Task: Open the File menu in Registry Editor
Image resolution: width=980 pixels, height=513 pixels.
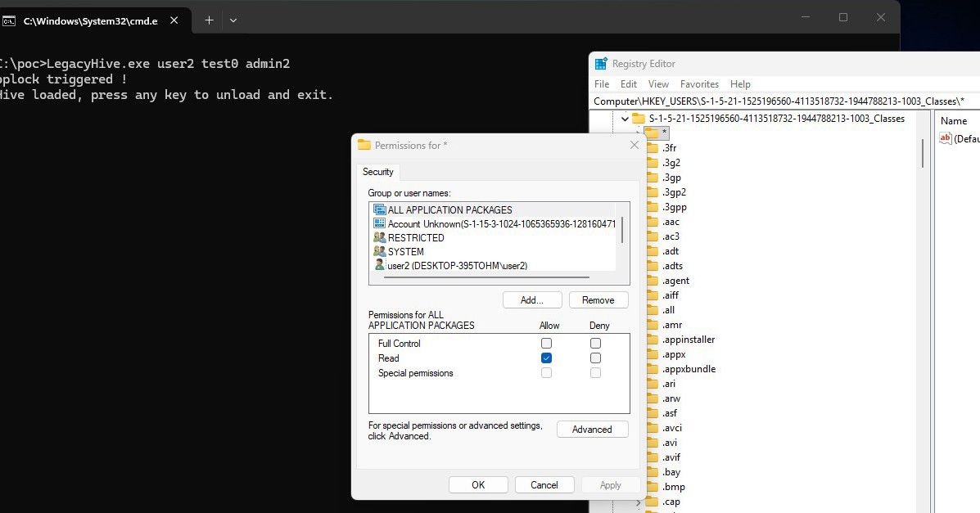Action: pyautogui.click(x=602, y=83)
